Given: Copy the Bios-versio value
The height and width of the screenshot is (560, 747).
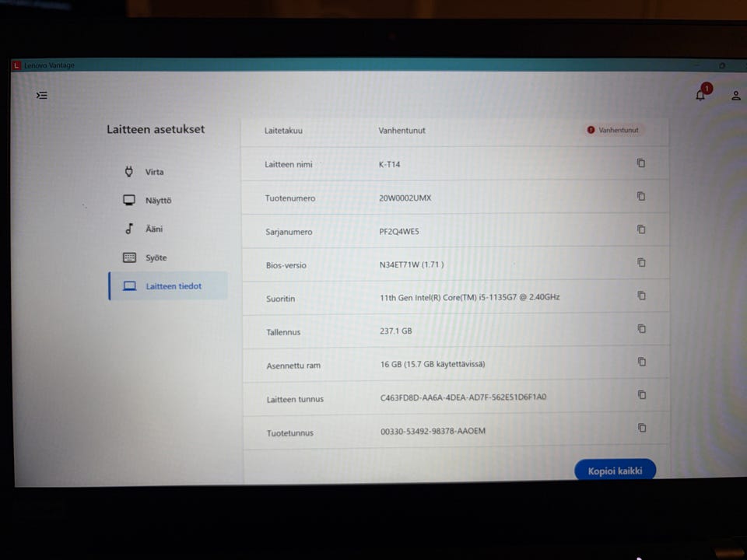Looking at the screenshot, I should (x=641, y=262).
